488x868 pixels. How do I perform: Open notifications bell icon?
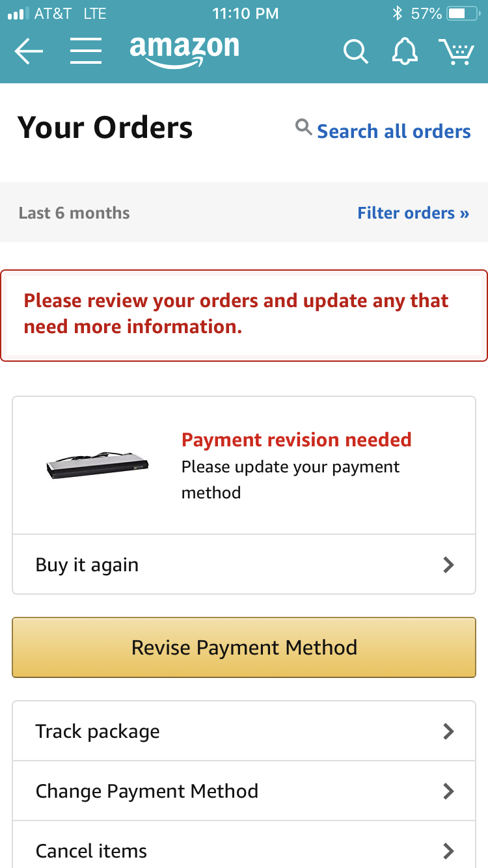click(404, 51)
